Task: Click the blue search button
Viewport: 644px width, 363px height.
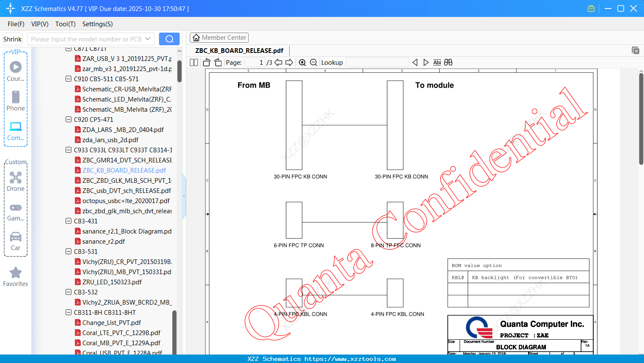Action: tap(169, 39)
